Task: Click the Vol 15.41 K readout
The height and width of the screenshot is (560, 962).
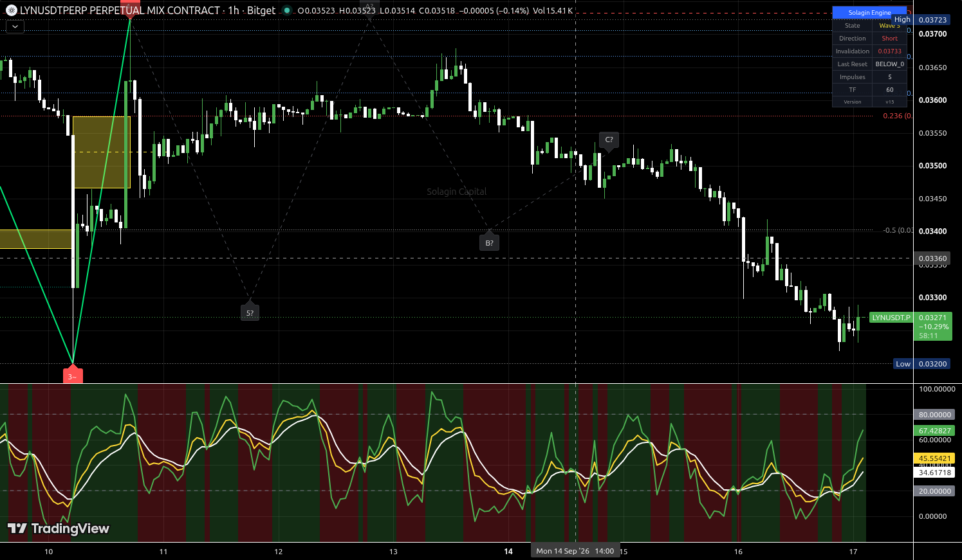Action: (x=553, y=11)
